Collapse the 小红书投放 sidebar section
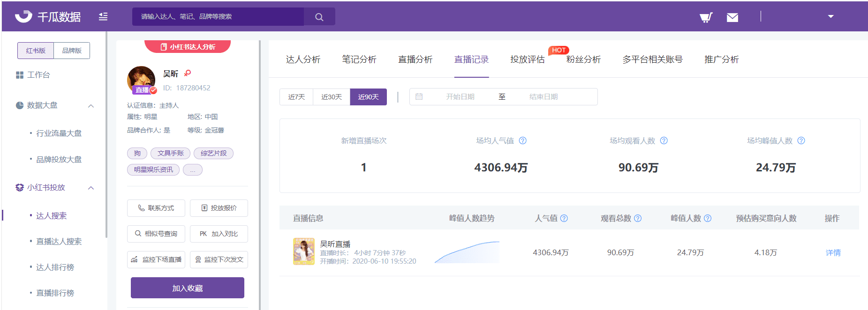This screenshot has width=868, height=310. coord(91,188)
